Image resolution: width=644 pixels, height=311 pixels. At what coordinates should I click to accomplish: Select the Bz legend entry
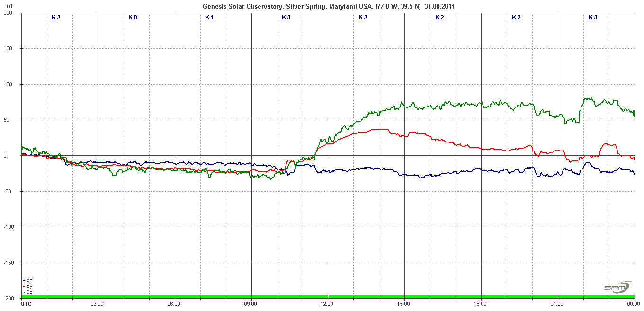click(x=29, y=293)
